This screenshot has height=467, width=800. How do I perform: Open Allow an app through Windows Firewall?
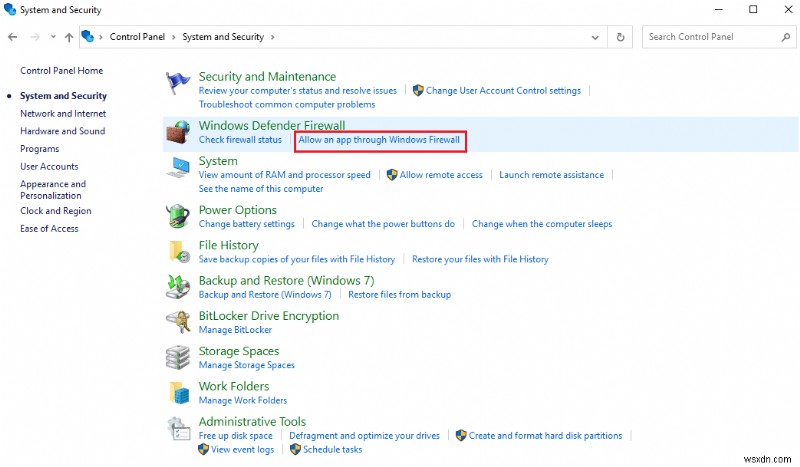pos(379,140)
